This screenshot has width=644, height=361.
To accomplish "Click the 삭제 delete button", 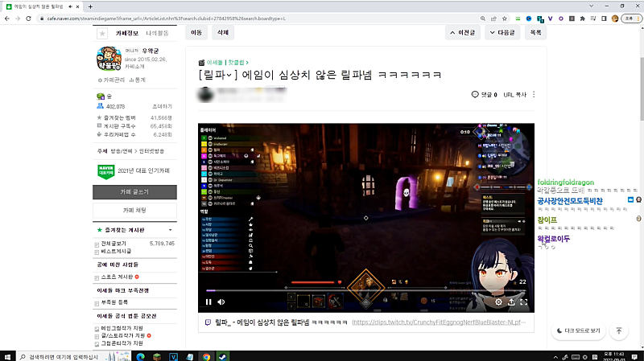I will [x=223, y=32].
